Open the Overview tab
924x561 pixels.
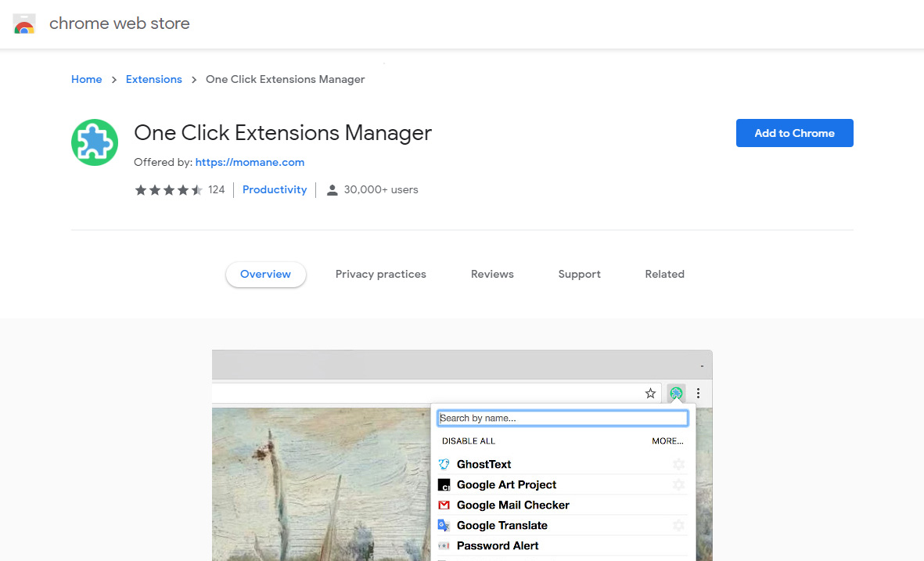point(265,275)
